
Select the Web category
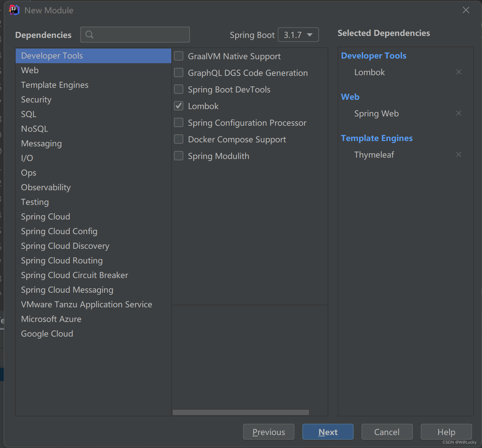click(x=93, y=70)
